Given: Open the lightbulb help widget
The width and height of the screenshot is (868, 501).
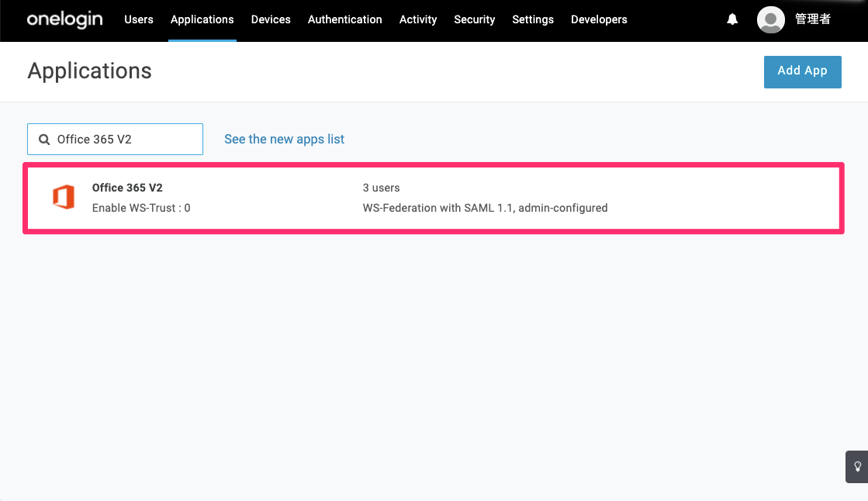Looking at the screenshot, I should [857, 467].
